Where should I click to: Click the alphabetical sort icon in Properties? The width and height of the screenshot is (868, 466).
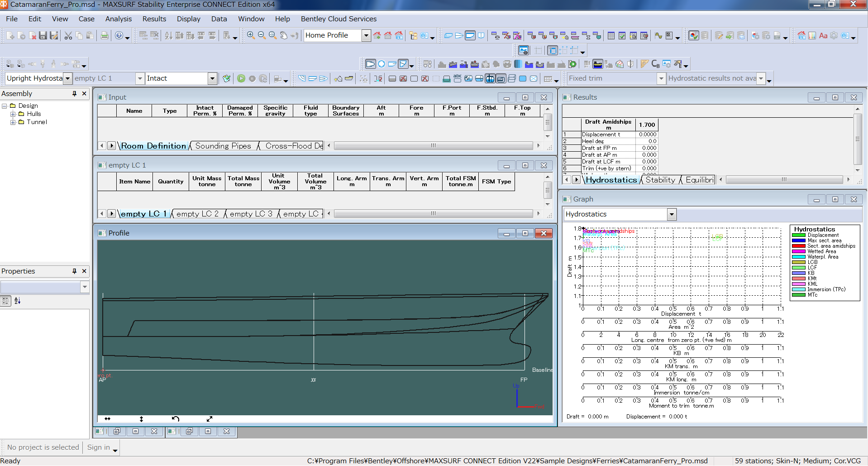point(17,301)
